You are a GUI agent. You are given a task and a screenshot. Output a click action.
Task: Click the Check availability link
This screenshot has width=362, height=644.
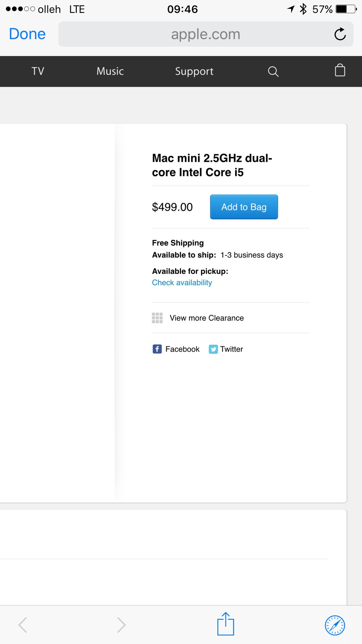(x=182, y=283)
